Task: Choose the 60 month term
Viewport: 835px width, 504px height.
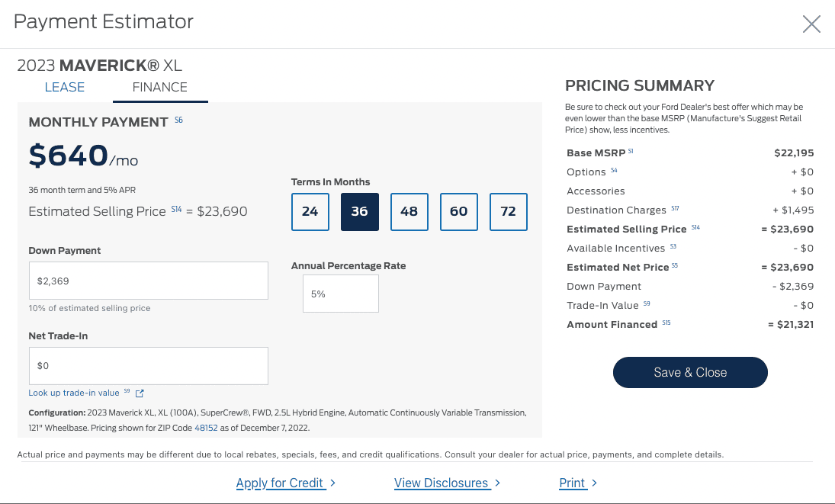Action: click(458, 212)
